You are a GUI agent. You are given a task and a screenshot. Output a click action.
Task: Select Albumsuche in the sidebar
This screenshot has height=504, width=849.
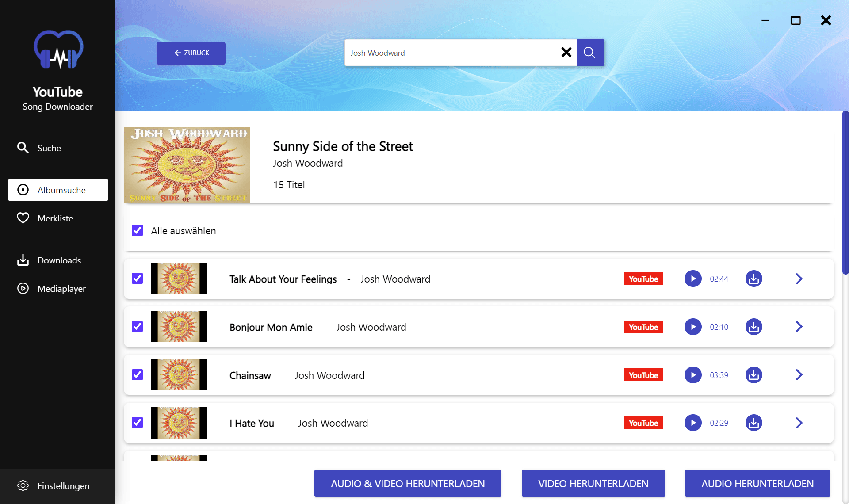(x=58, y=190)
